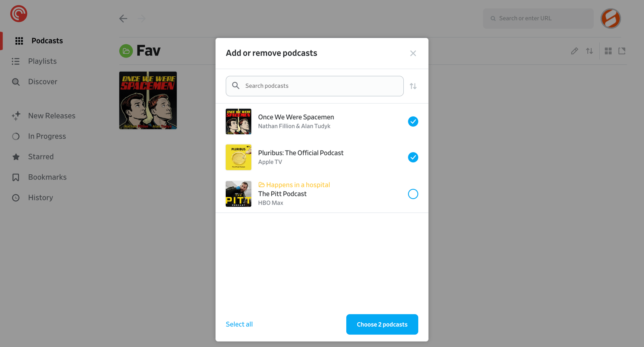The image size is (644, 347).
Task: Click 'Pluribus: The Official Podcast' title text
Action: click(301, 153)
